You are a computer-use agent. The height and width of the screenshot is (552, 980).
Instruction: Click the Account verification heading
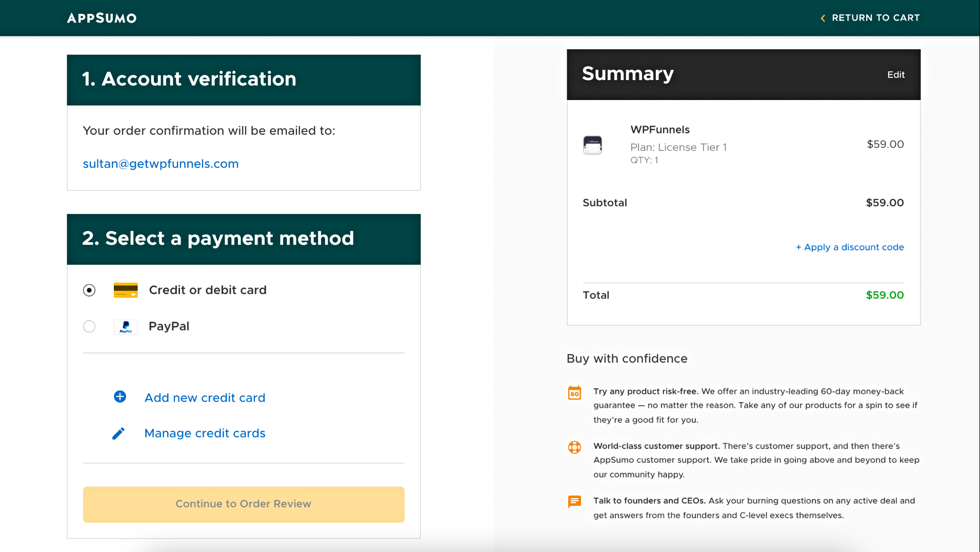[189, 79]
